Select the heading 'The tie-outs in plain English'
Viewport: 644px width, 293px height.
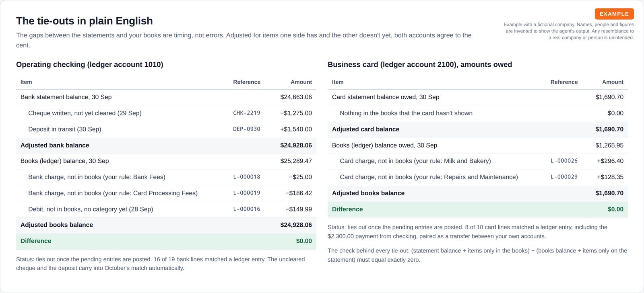pyautogui.click(x=85, y=21)
